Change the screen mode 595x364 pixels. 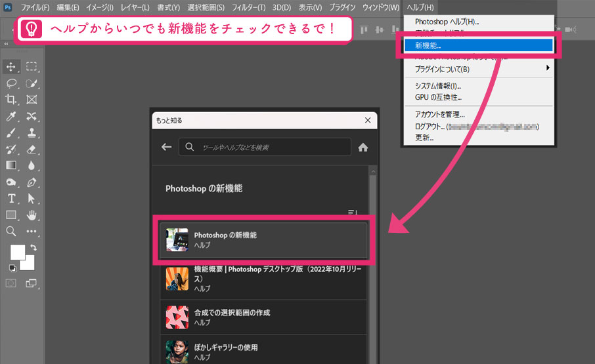pyautogui.click(x=31, y=283)
